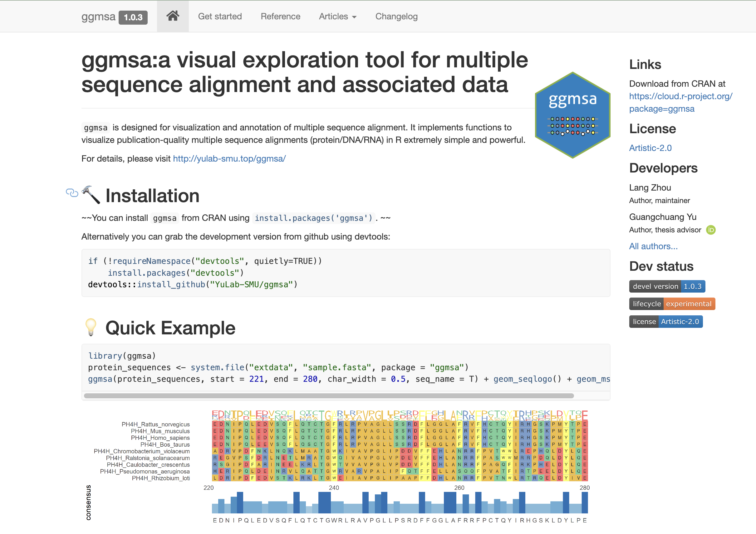Image resolution: width=756 pixels, height=534 pixels.
Task: View the All authors link
Action: tap(653, 246)
